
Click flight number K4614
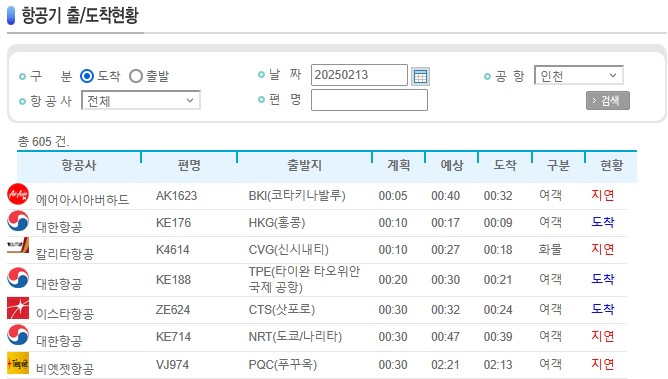click(173, 250)
